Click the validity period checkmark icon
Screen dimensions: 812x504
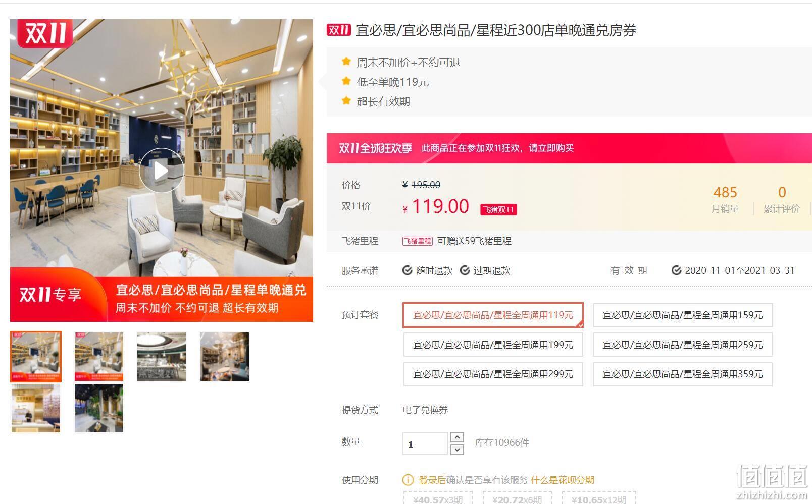[676, 271]
